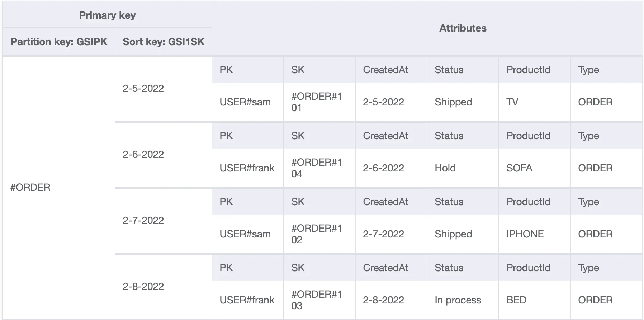Screen dimensions: 644x320
Task: Select the SOFA ProductId cell
Action: click(535, 168)
